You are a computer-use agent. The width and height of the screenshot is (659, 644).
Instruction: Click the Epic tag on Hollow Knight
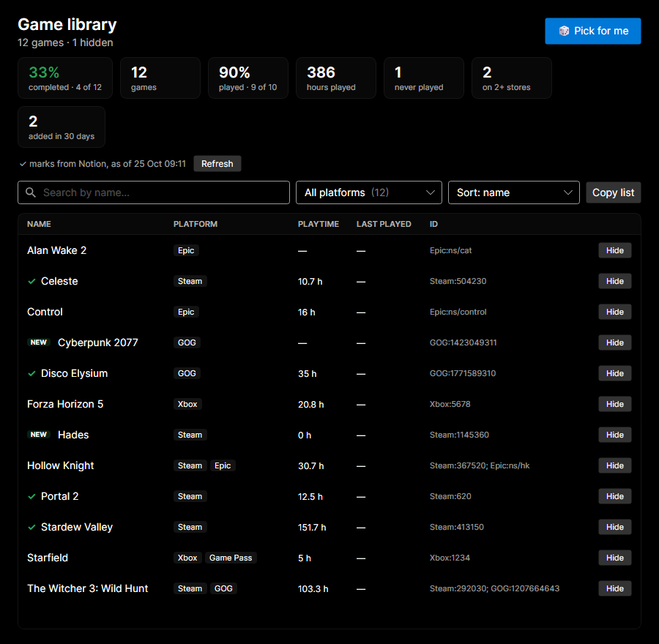(x=223, y=465)
